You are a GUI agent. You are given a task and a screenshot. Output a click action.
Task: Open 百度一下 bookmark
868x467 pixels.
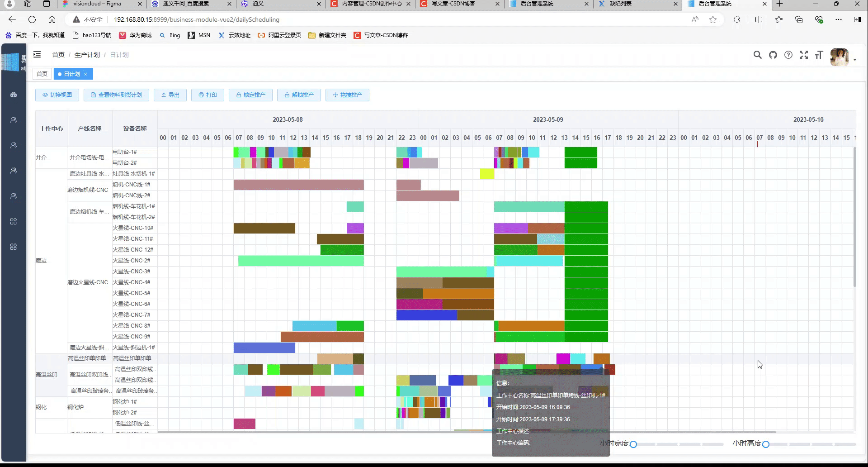point(35,35)
